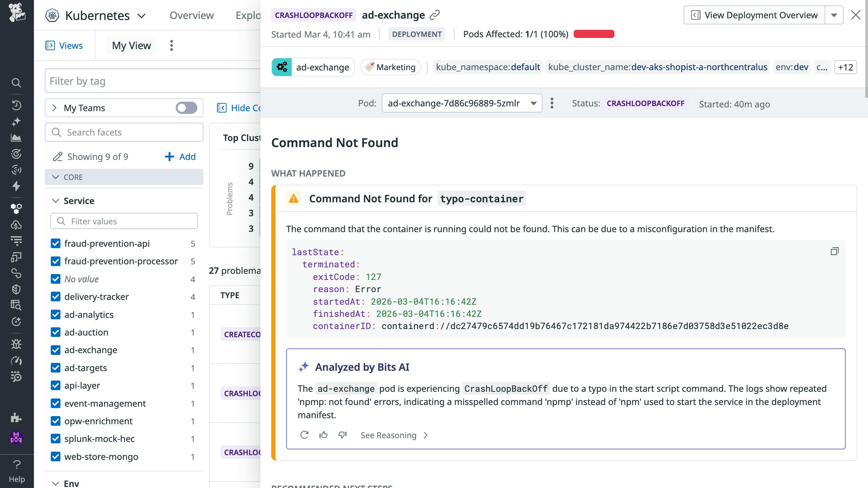Switch to the Overview tab
The image size is (868, 488).
tap(191, 15)
